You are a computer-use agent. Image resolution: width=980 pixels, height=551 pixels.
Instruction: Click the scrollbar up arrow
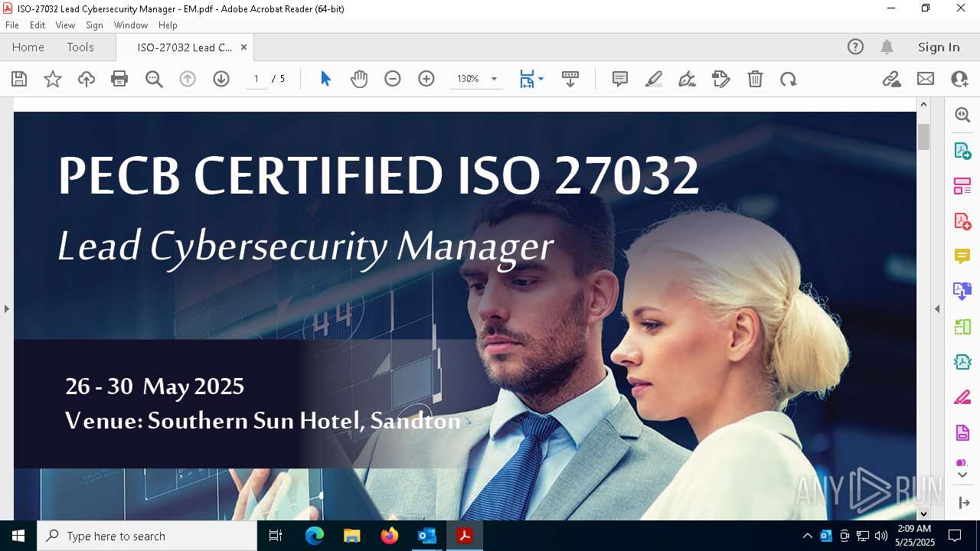(x=923, y=104)
